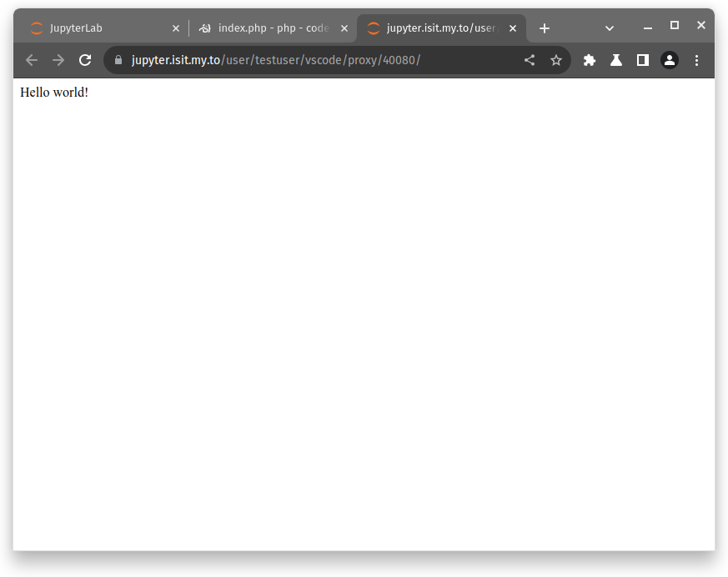The image size is (728, 577).
Task: Expand the tab search chevron
Action: point(610,28)
